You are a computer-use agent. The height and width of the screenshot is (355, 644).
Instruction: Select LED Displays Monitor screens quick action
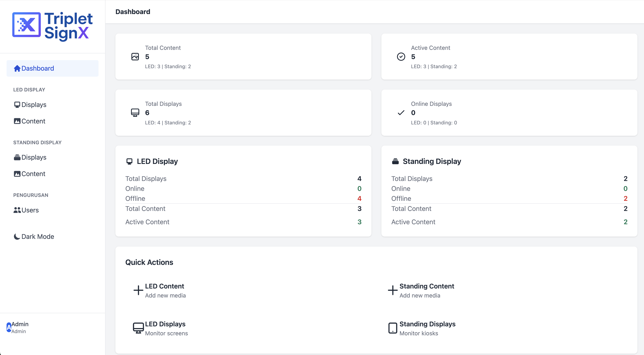[x=166, y=328]
